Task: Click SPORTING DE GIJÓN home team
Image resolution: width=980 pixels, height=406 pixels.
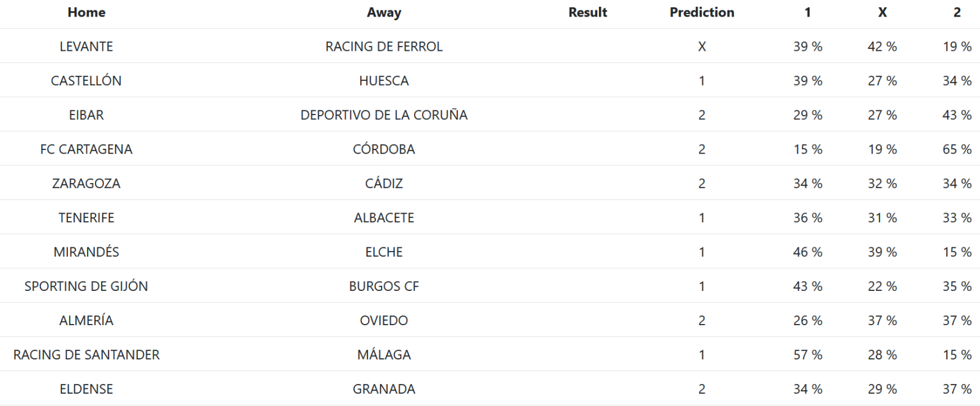Action: [86, 287]
